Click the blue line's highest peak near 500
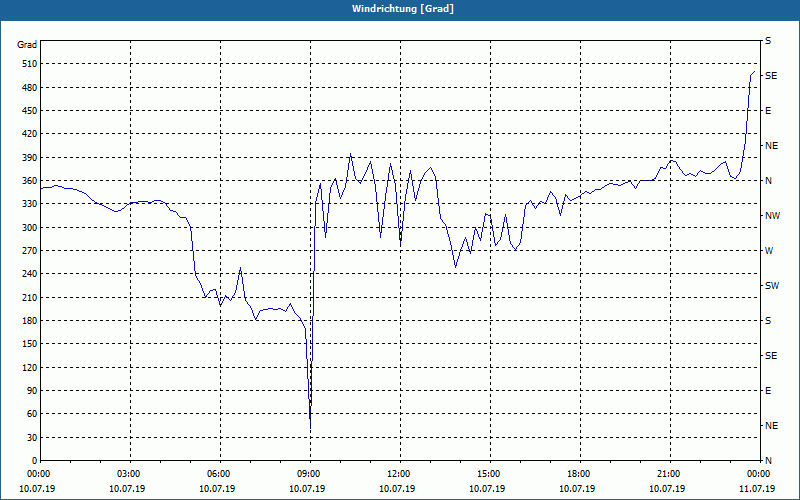The width and height of the screenshot is (800, 500). 755,72
